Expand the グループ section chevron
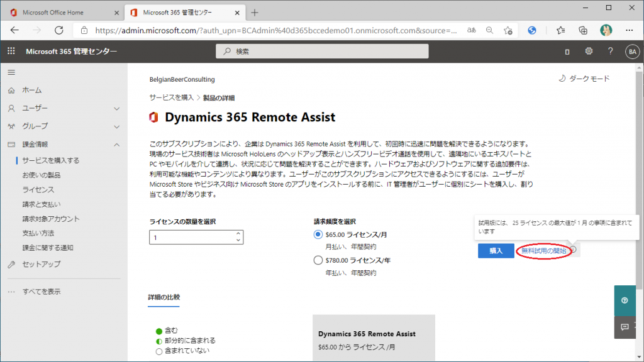The width and height of the screenshot is (644, 362). [x=116, y=127]
